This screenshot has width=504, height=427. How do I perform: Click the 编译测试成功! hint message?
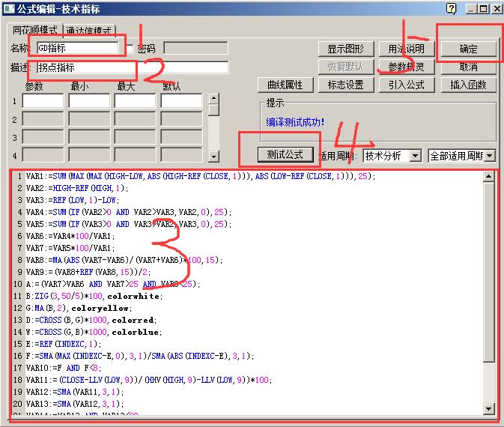point(295,122)
